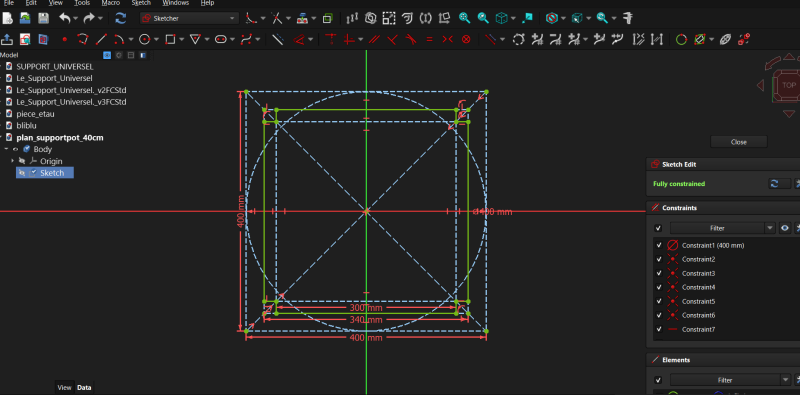
Task: Select the Create B-spline tool
Action: coord(246,39)
